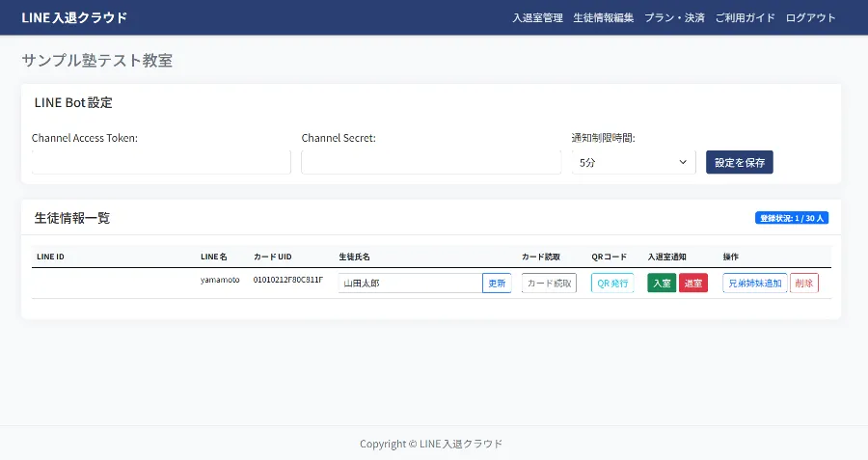868x460 pixels.
Task: Click the 兄弟姉妹追加 button
Action: pos(754,284)
